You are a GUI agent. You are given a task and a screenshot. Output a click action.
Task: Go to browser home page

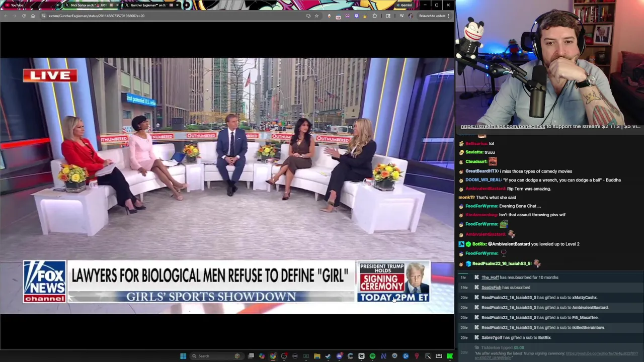tap(33, 16)
